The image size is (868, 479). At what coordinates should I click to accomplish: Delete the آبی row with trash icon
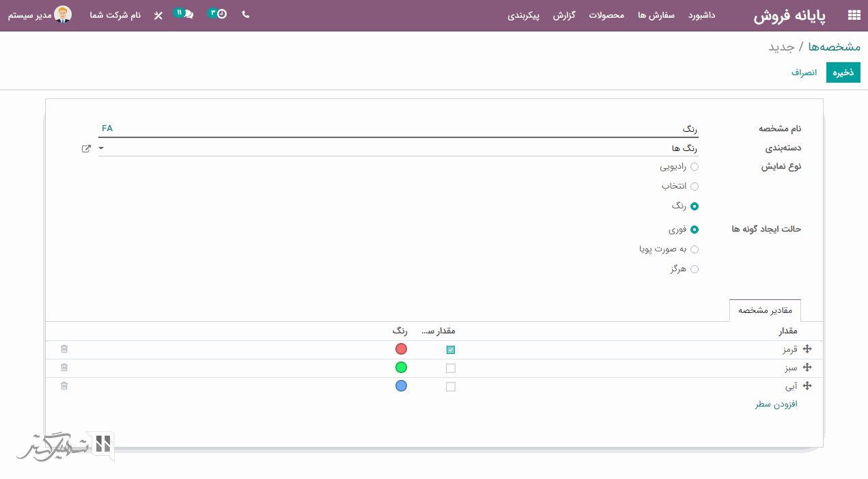[64, 386]
